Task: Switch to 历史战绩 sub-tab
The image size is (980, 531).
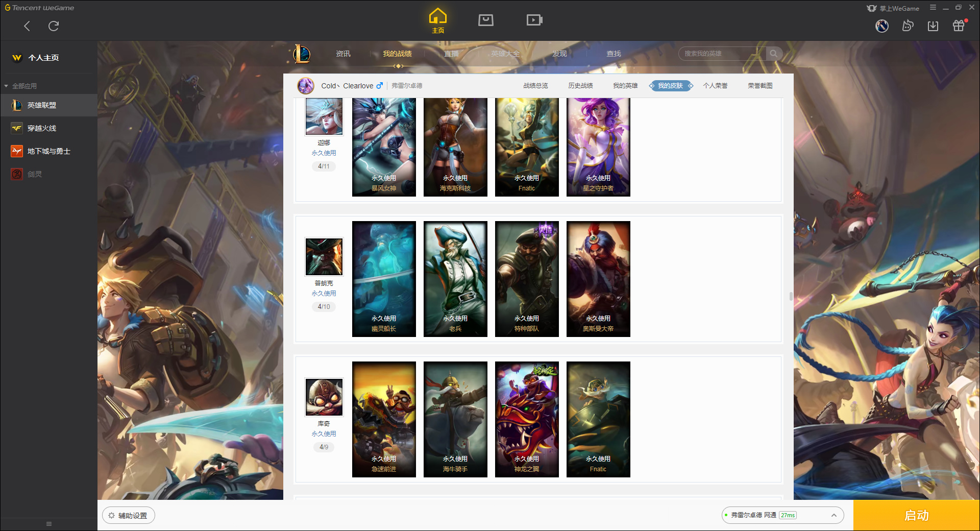Action: pos(580,86)
